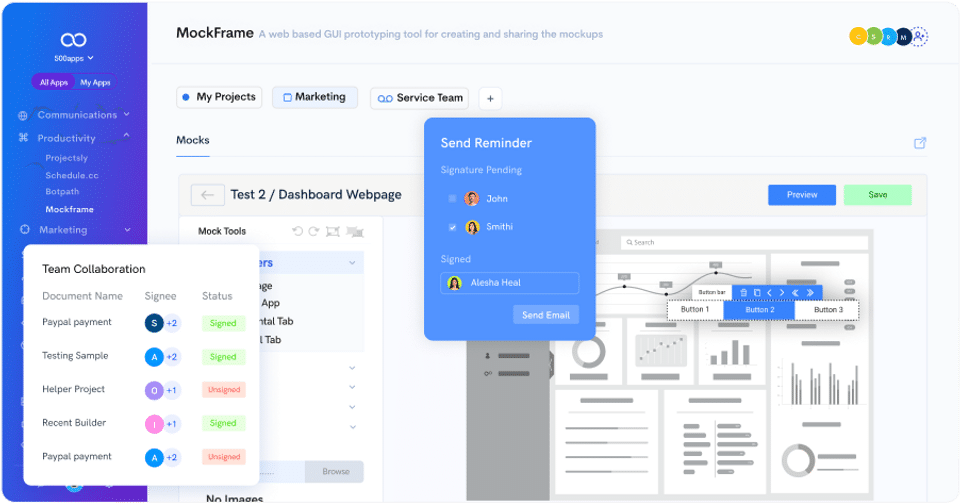Click the mockup Search field
The image size is (960, 503).
744,242
